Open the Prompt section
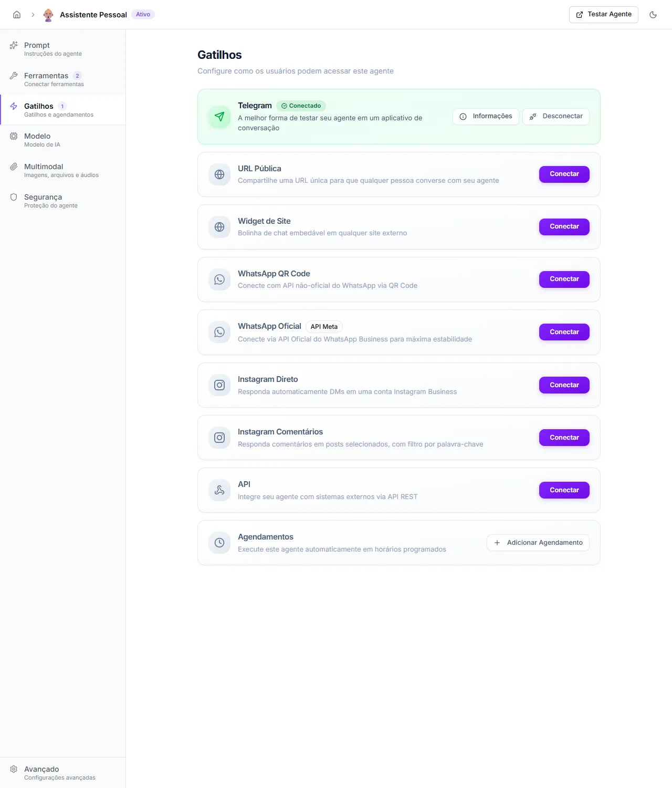672x788 pixels. tap(63, 49)
